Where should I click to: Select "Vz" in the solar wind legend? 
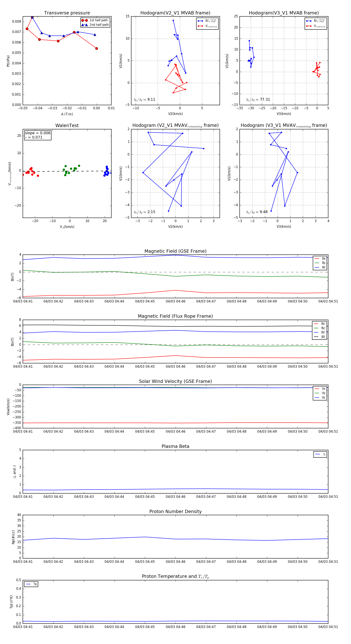(x=320, y=398)
